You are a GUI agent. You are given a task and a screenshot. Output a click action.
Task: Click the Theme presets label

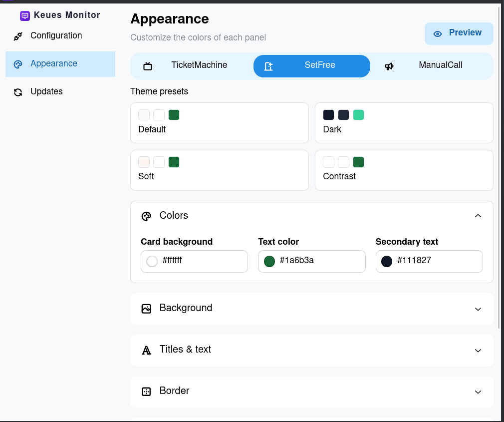159,91
